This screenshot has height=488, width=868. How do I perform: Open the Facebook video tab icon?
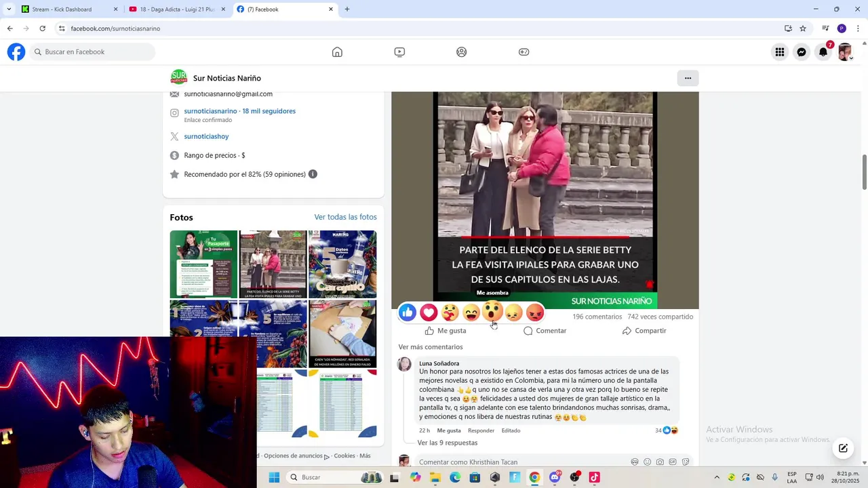[x=399, y=52]
